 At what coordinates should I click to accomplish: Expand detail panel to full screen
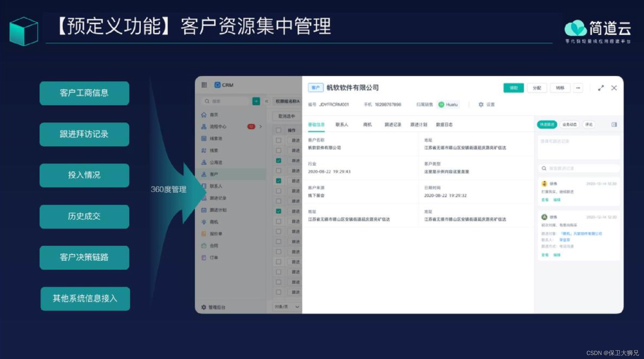point(601,88)
